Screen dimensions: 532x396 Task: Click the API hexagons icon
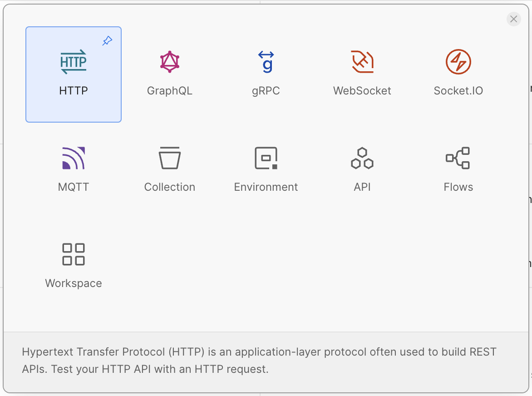362,158
